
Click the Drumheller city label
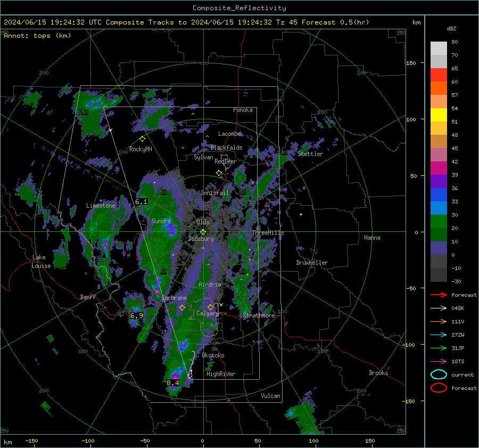pyautogui.click(x=312, y=263)
